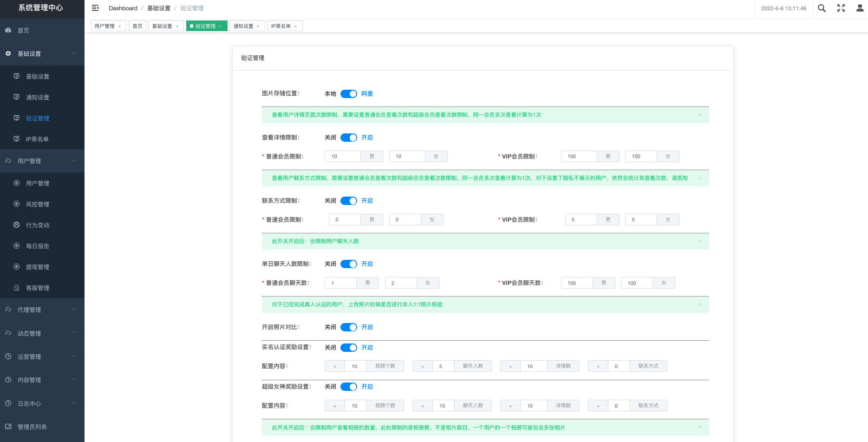Close the 用户管理 tab with its x
Screen dimensions: 868x442
point(120,26)
